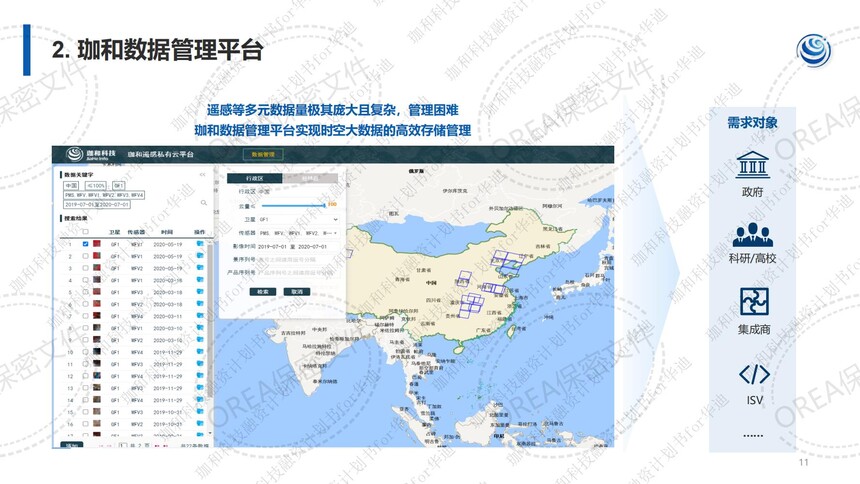860x484 pixels.
Task: Open the folder action icon for result row 12
Action: (200, 376)
